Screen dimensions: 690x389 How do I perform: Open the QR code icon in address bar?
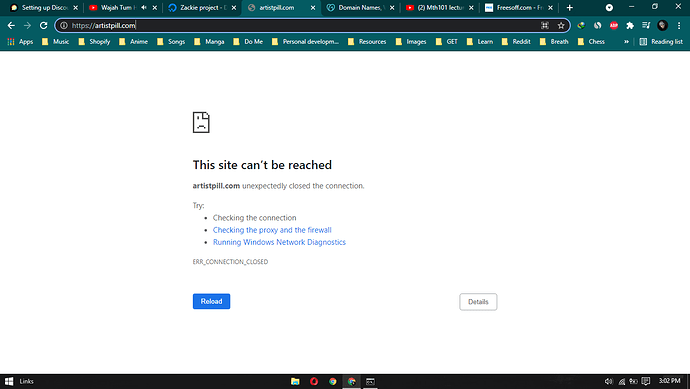tap(545, 26)
